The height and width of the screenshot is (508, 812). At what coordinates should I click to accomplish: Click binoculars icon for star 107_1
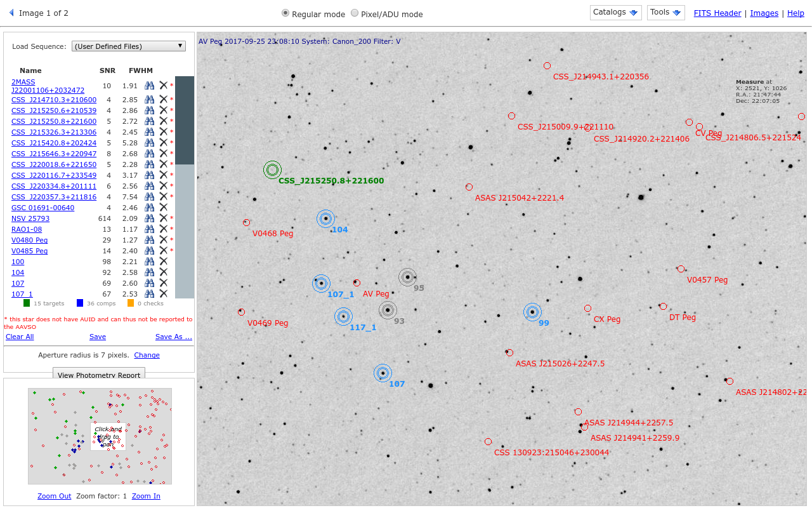(x=149, y=294)
